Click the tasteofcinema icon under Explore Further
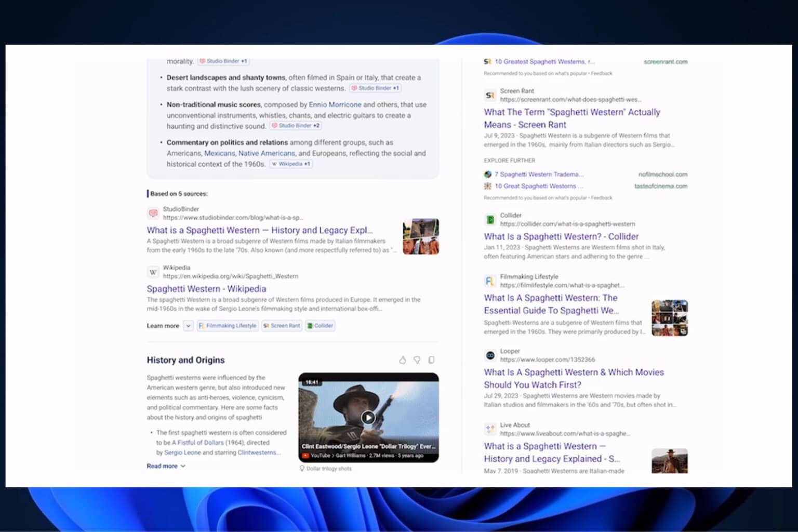The image size is (798, 532). [488, 186]
